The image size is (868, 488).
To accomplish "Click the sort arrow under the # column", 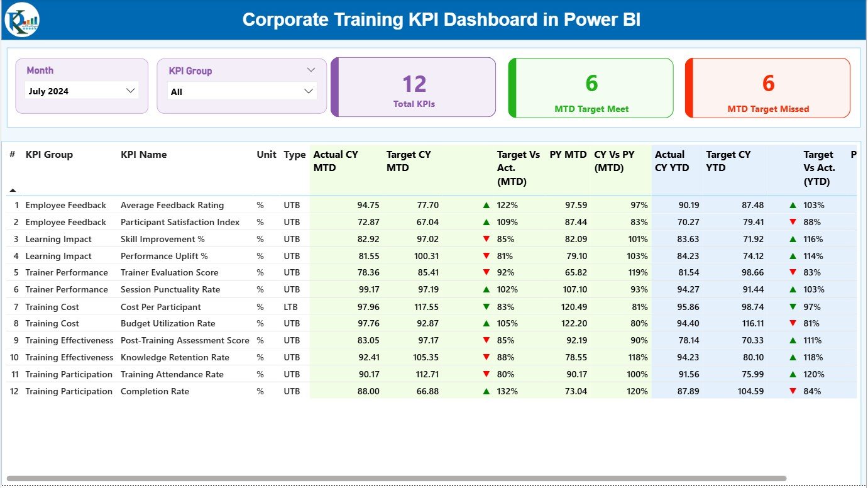I will pyautogui.click(x=13, y=190).
